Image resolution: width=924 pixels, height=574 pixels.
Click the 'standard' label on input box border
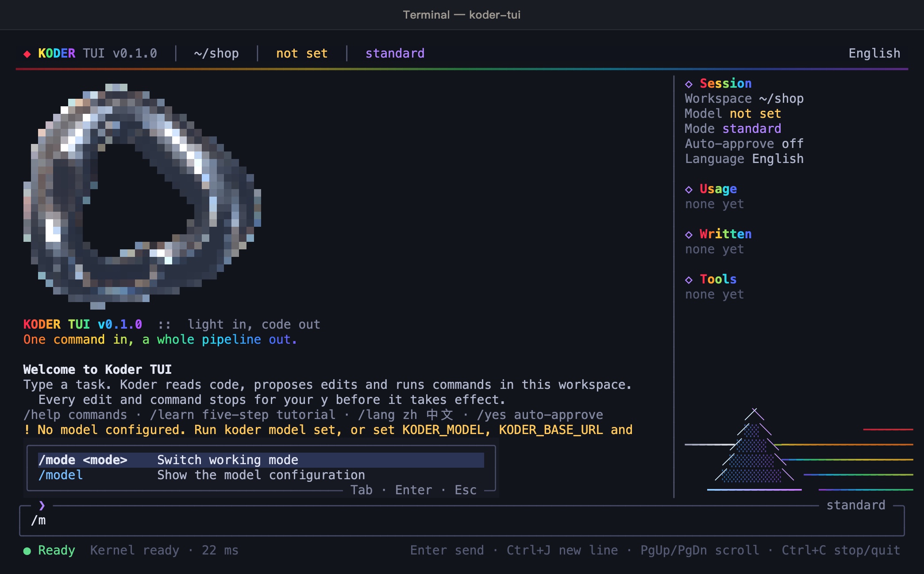click(856, 505)
